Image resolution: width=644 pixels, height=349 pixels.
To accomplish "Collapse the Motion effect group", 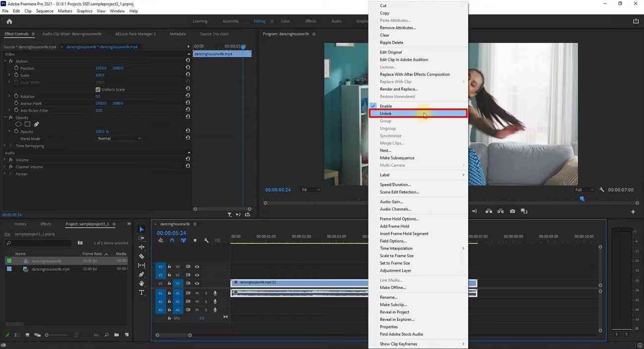I will (x=5, y=61).
